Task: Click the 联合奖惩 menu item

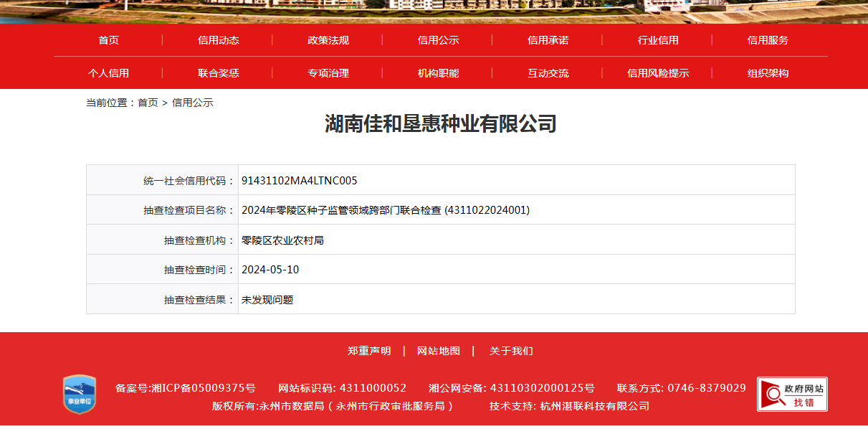Action: tap(219, 73)
